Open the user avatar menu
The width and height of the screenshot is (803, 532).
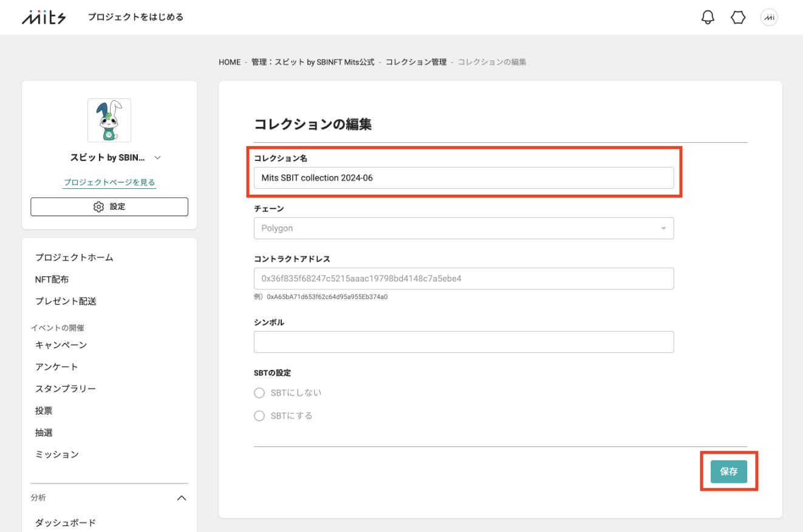[769, 18]
